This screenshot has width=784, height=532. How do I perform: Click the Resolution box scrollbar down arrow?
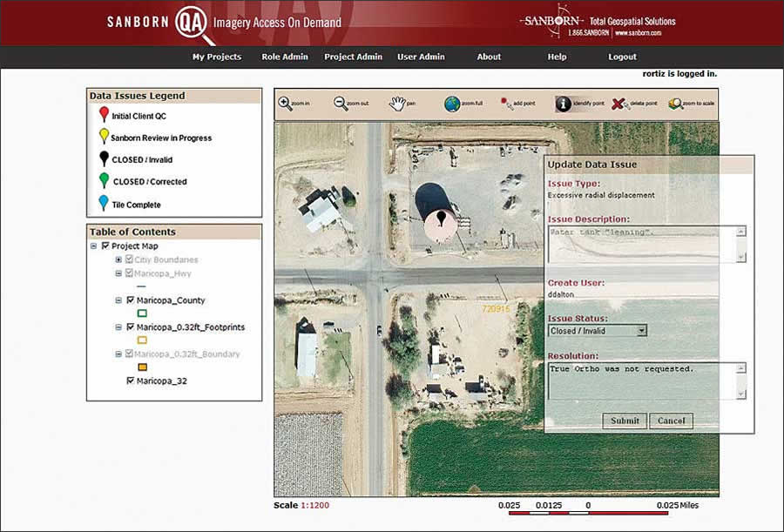(x=741, y=394)
